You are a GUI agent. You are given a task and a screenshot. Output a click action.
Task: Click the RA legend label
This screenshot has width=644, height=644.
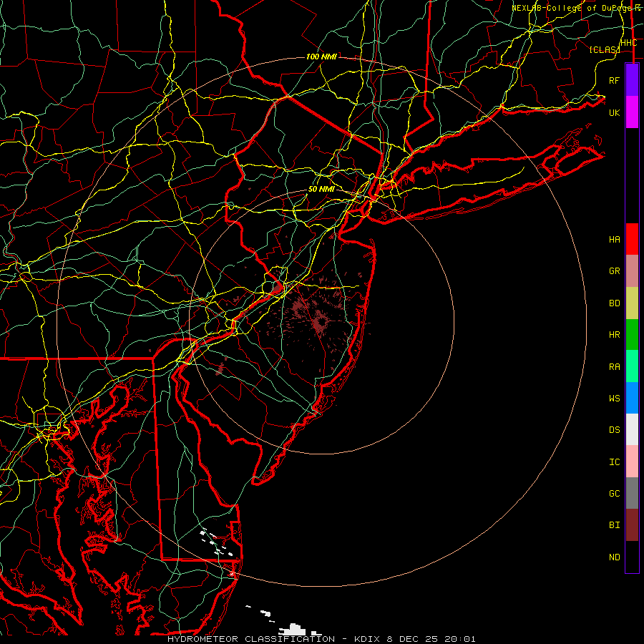[x=614, y=367]
